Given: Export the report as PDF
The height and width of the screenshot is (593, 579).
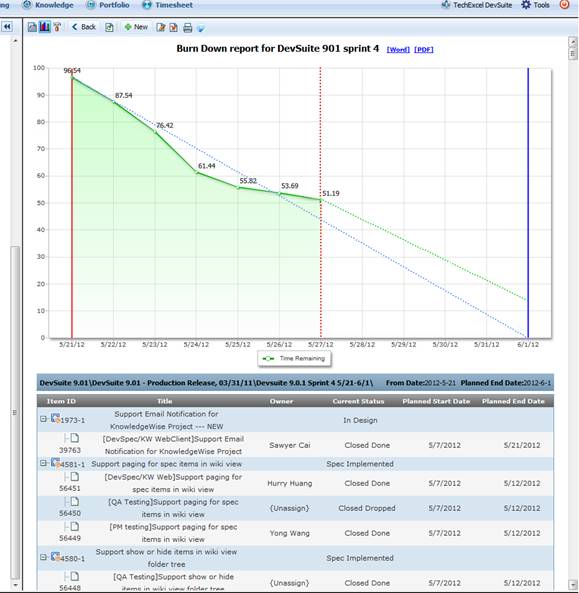Looking at the screenshot, I should pyautogui.click(x=424, y=50).
